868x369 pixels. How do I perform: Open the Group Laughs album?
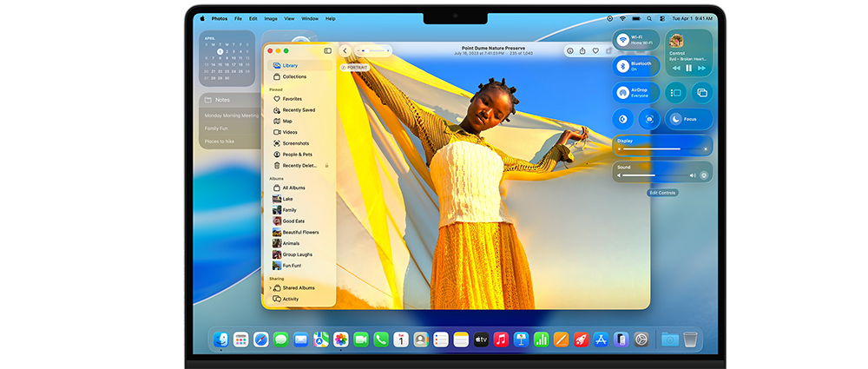pyautogui.click(x=300, y=254)
